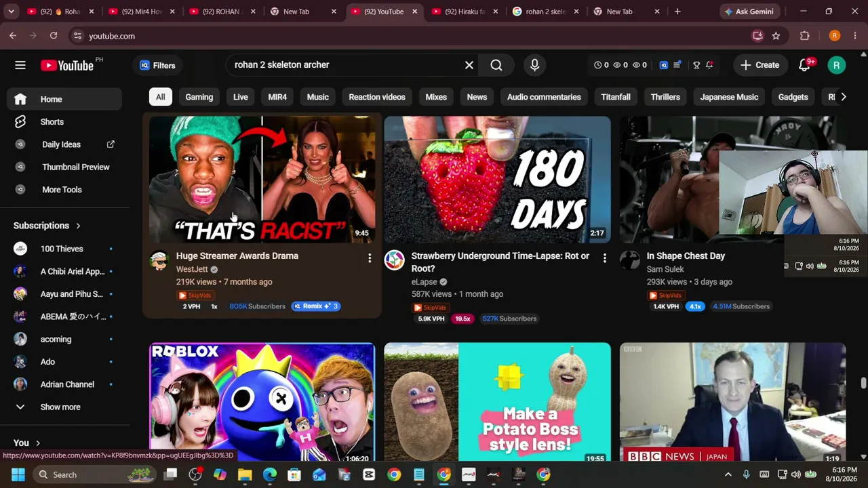Bookmark this page with the star
Screen dimensions: 868x488
776,36
